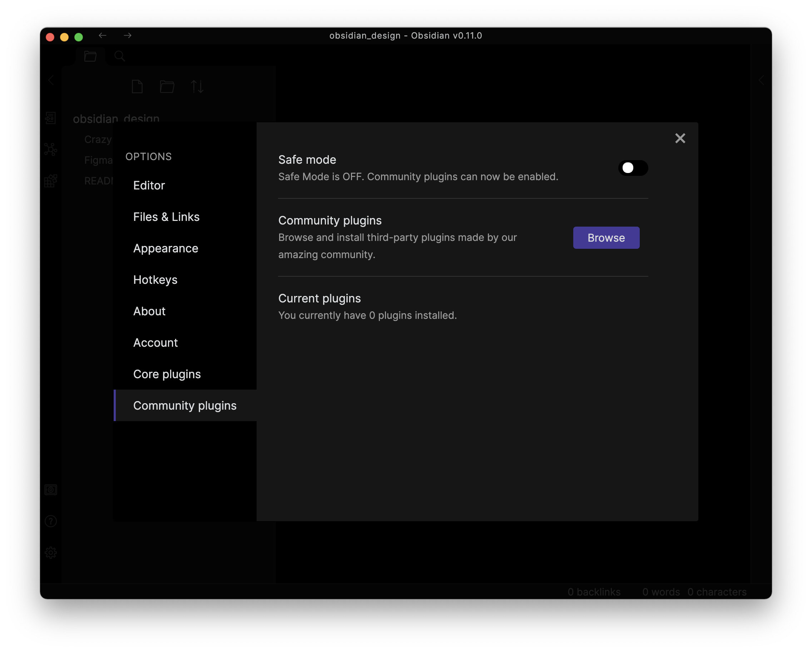Open the file explorer panel icon
Screen dimensions: 812x652
(x=90, y=56)
